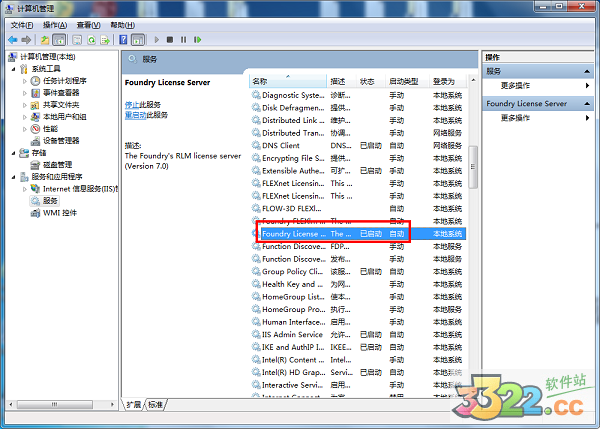600x429 pixels.
Task: Sort by the 启动类型 column header
Action: [x=408, y=82]
